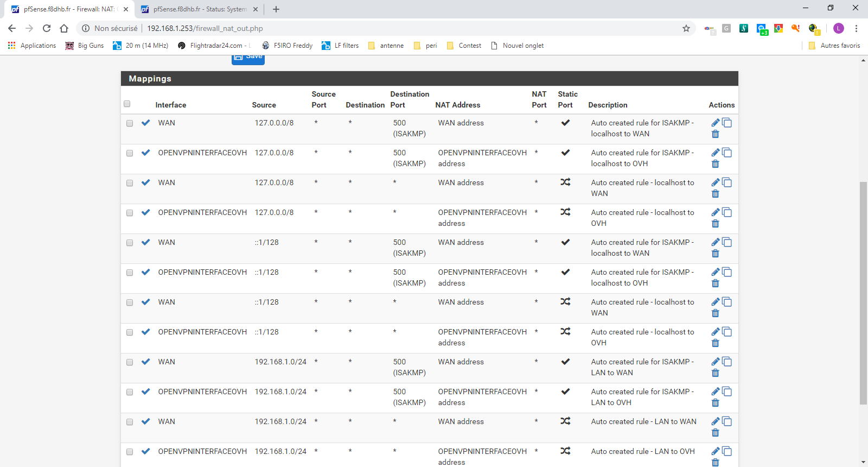This screenshot has width=868, height=467.
Task: Delete the 'Auto created rule - LAN to WAN' mapping
Action: (715, 433)
